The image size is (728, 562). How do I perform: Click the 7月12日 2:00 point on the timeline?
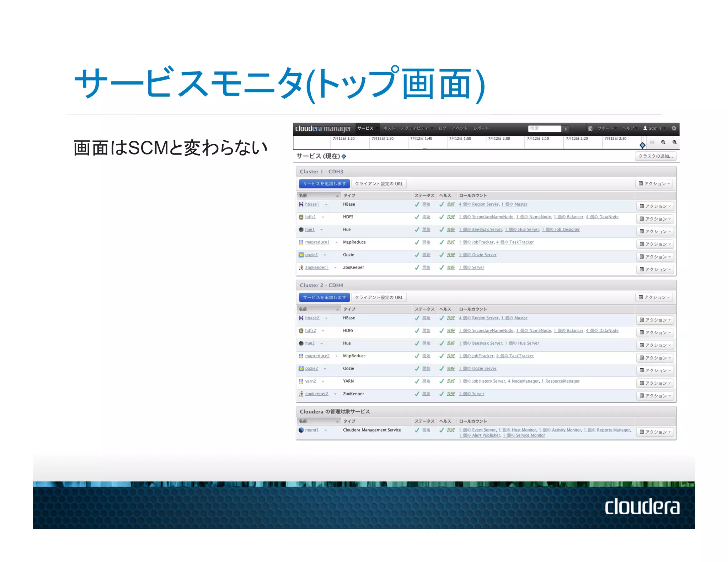pyautogui.click(x=499, y=139)
